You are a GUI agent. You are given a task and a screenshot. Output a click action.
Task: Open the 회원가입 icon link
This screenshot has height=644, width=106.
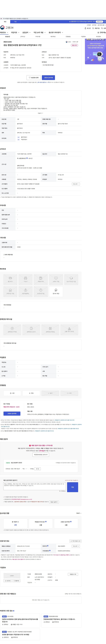(96, 28)
